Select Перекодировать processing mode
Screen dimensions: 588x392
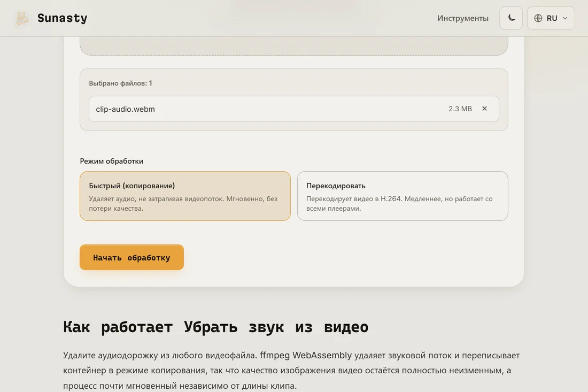coord(403,196)
